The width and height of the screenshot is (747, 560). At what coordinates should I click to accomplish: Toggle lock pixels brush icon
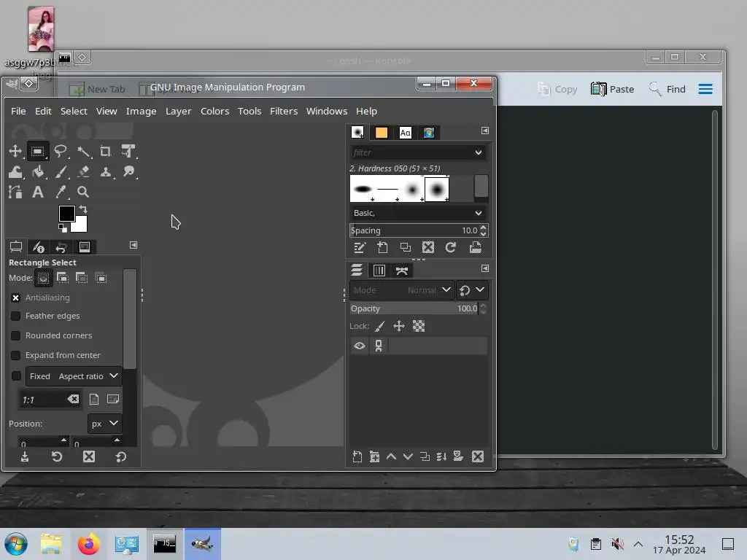379,326
